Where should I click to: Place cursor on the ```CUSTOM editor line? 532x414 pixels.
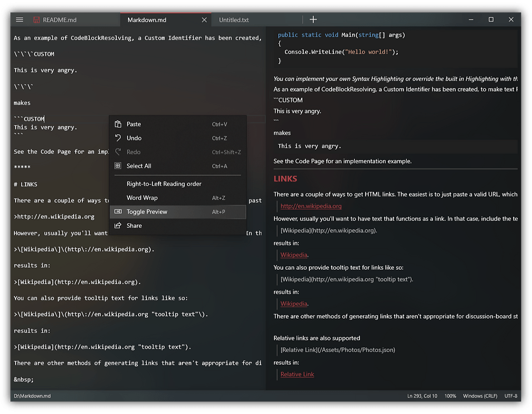(29, 119)
